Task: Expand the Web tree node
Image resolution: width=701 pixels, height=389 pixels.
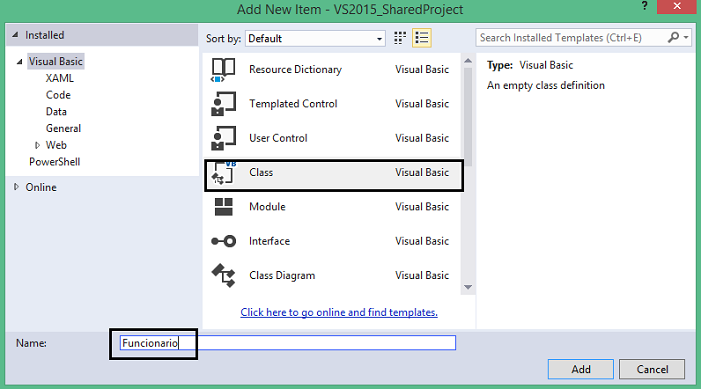Action: pyautogui.click(x=37, y=145)
